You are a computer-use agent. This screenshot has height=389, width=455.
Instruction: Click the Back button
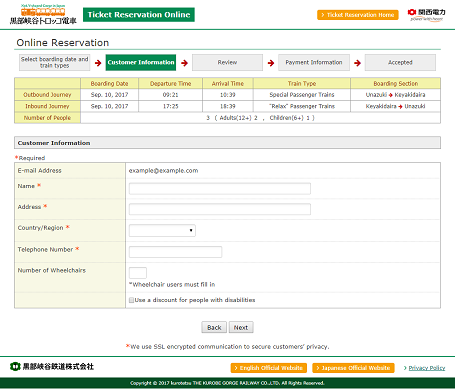coord(214,327)
